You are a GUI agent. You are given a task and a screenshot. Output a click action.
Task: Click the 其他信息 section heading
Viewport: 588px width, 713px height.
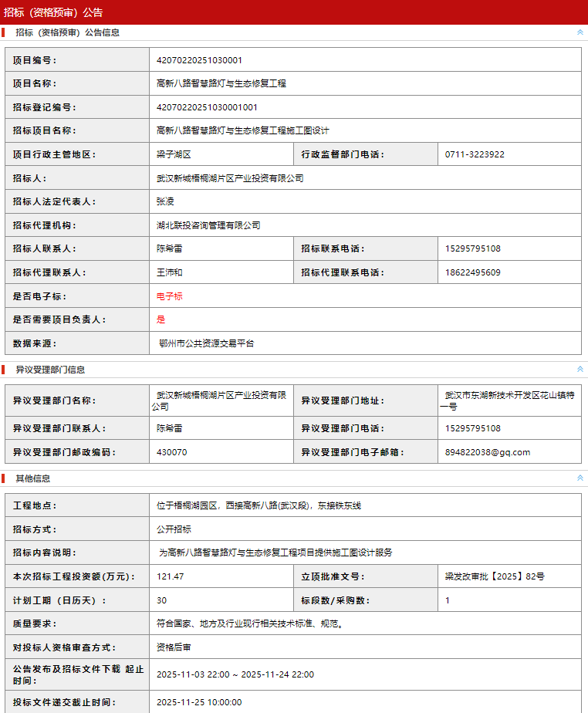tap(33, 478)
